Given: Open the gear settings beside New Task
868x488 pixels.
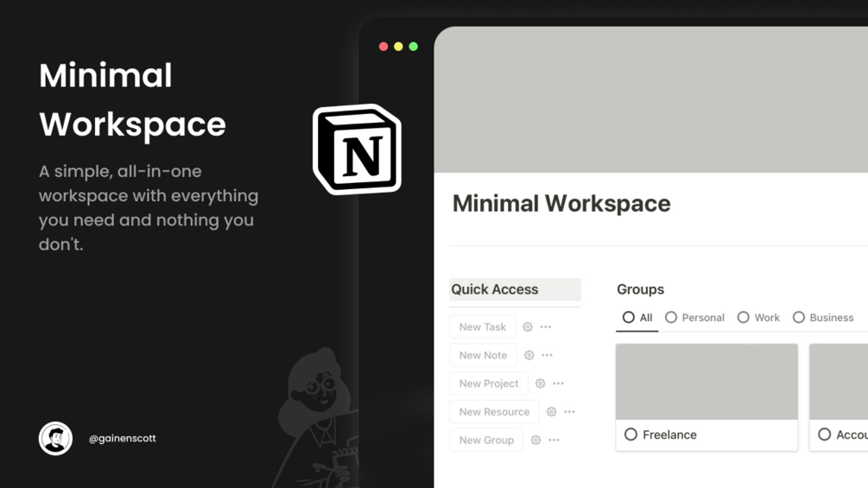Looking at the screenshot, I should pos(528,327).
